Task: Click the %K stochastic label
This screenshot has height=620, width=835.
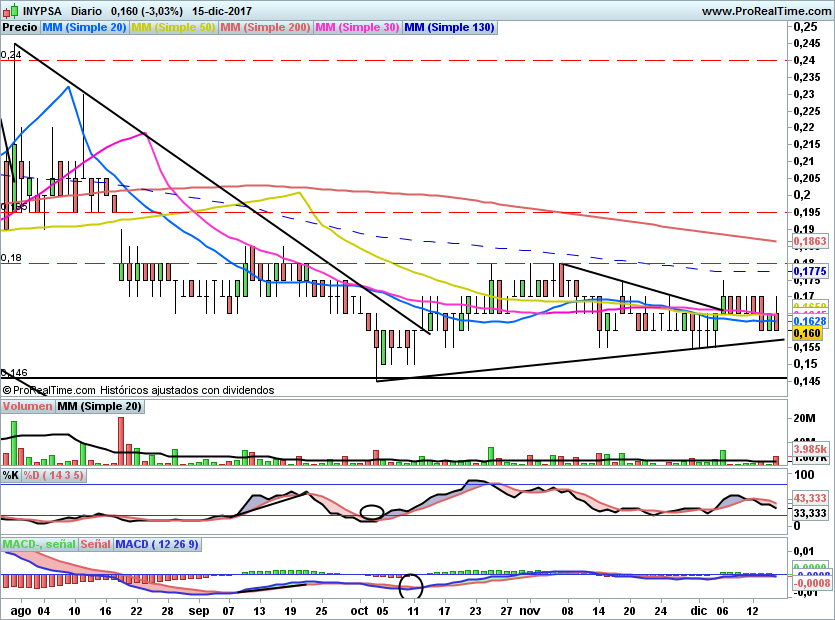Action: click(11, 475)
